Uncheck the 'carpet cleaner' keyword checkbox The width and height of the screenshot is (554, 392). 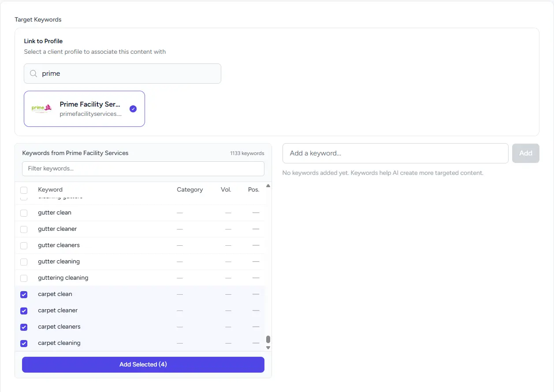24,311
